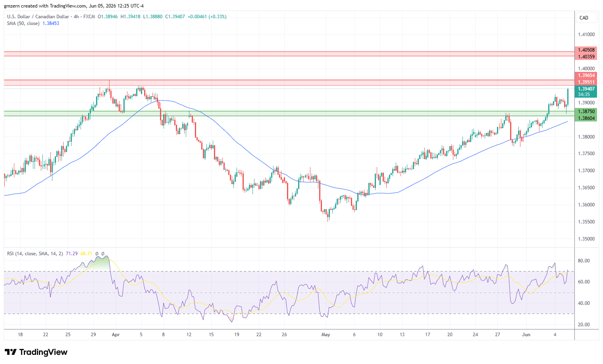This screenshot has width=603, height=364.
Task: Click the 1.35000 price axis level
Action: click(x=586, y=239)
